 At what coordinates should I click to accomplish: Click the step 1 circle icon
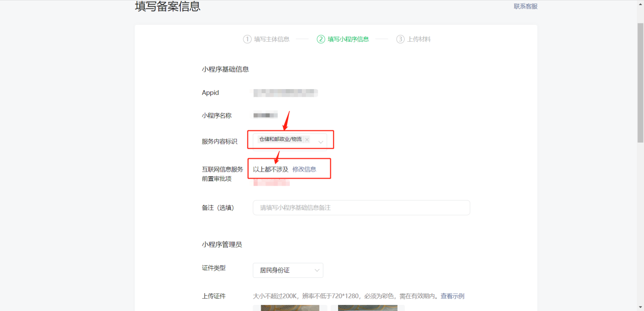(248, 39)
